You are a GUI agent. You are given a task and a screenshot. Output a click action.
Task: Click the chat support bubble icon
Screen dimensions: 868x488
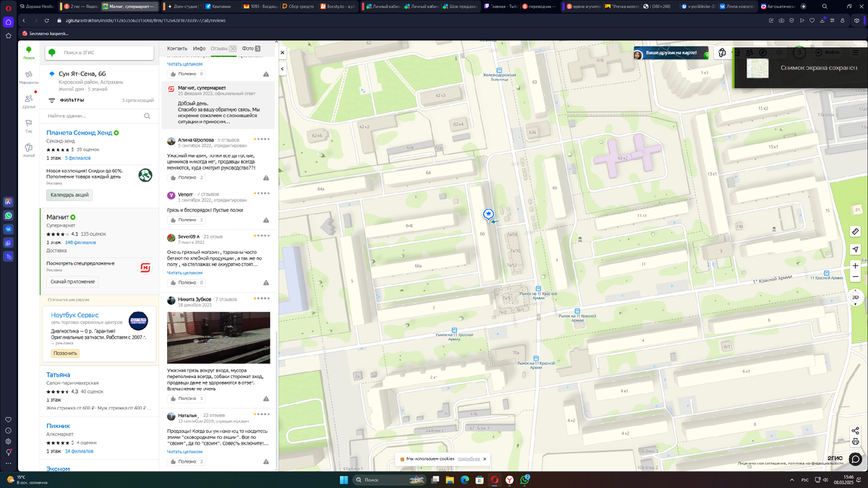[855, 458]
